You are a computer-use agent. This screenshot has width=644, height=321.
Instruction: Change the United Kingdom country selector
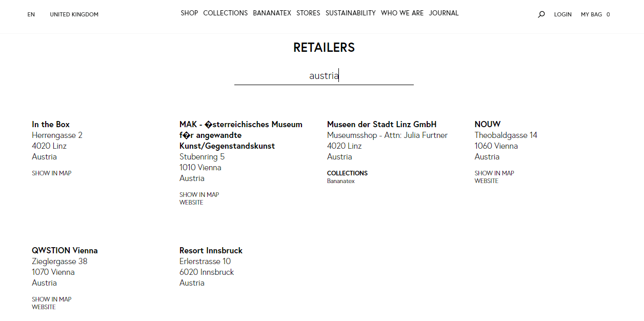(x=74, y=14)
